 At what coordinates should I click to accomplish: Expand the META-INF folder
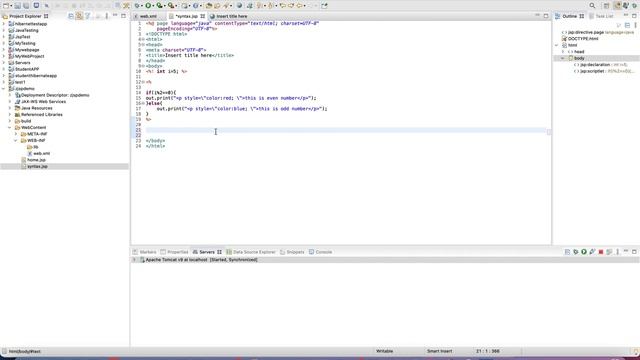tap(16, 134)
